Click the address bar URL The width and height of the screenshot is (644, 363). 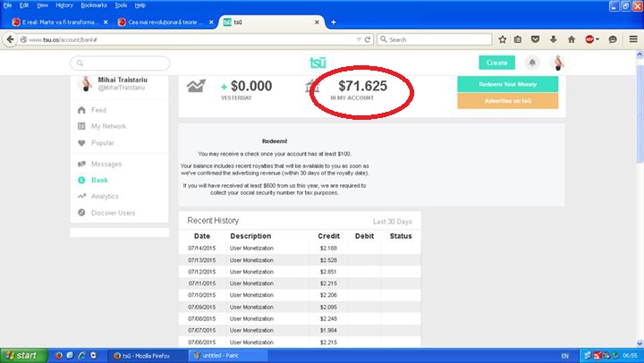coord(63,40)
